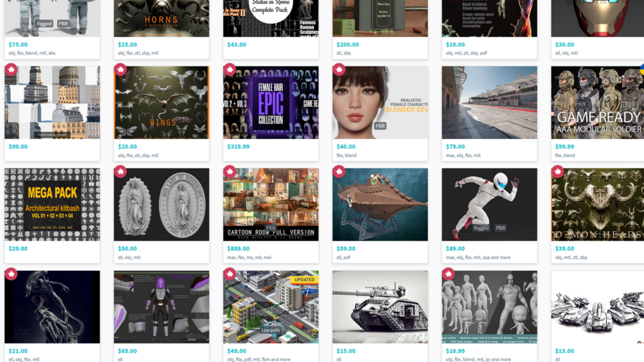Open the tank model thumbnail
The height and width of the screenshot is (362, 644).
tap(380, 307)
